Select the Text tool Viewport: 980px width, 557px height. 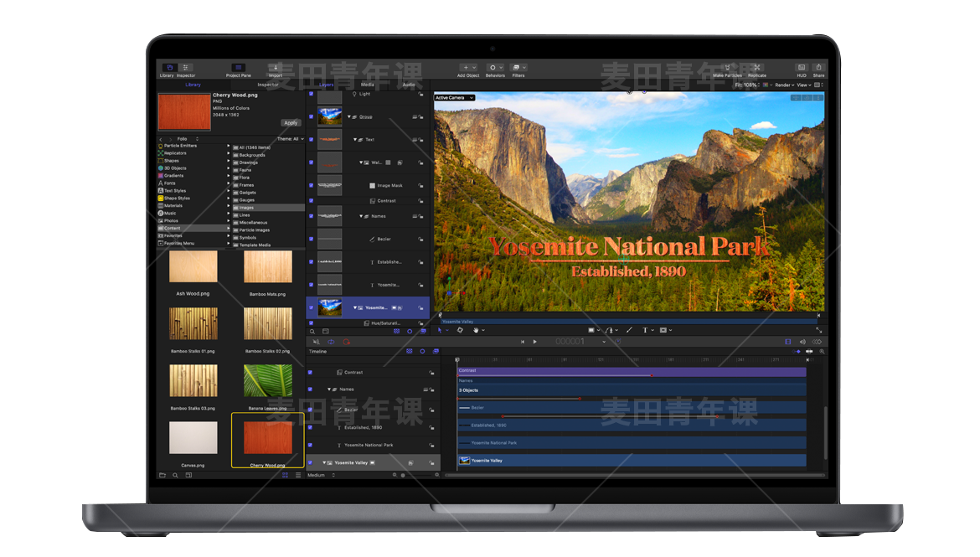coord(645,330)
